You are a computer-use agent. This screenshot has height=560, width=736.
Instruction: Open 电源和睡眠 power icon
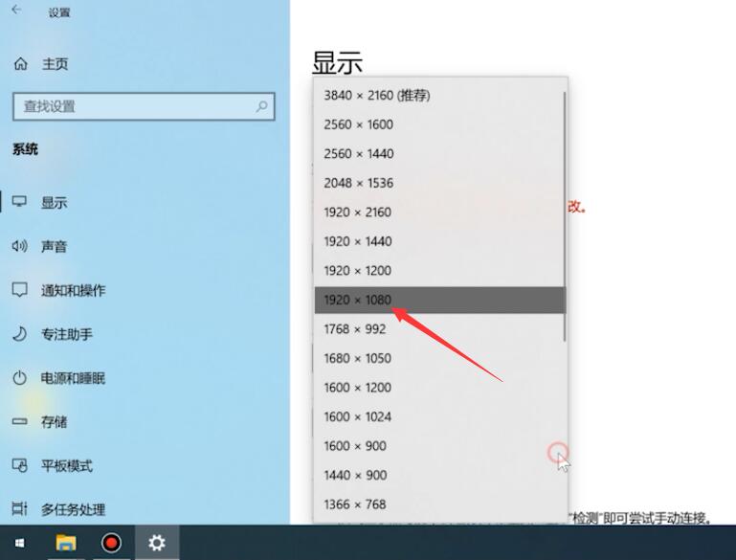coord(19,378)
